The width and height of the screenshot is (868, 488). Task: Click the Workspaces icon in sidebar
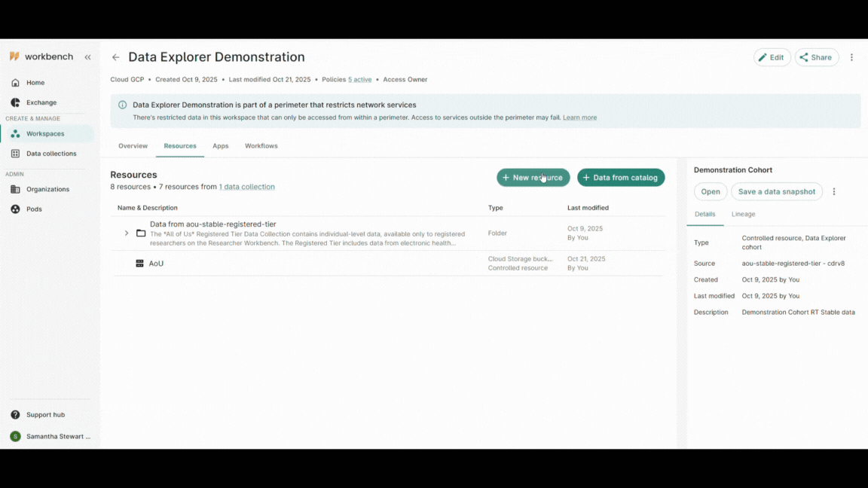[16, 133]
